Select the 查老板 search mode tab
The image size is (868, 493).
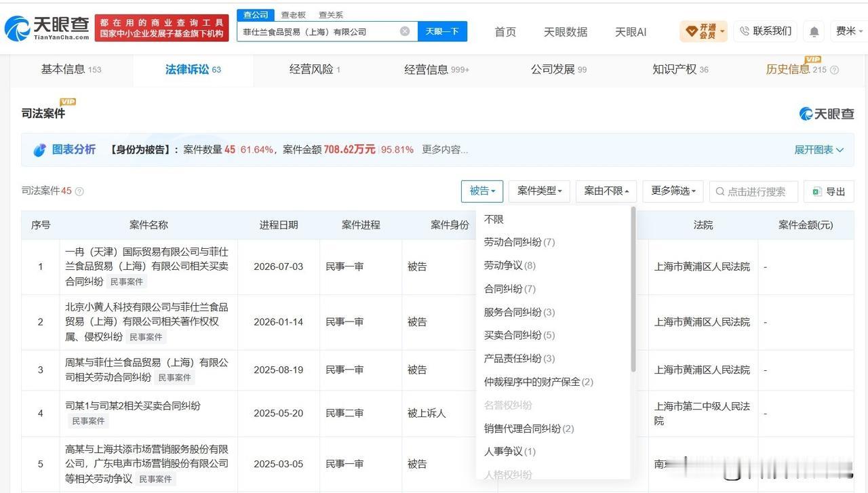tap(294, 15)
